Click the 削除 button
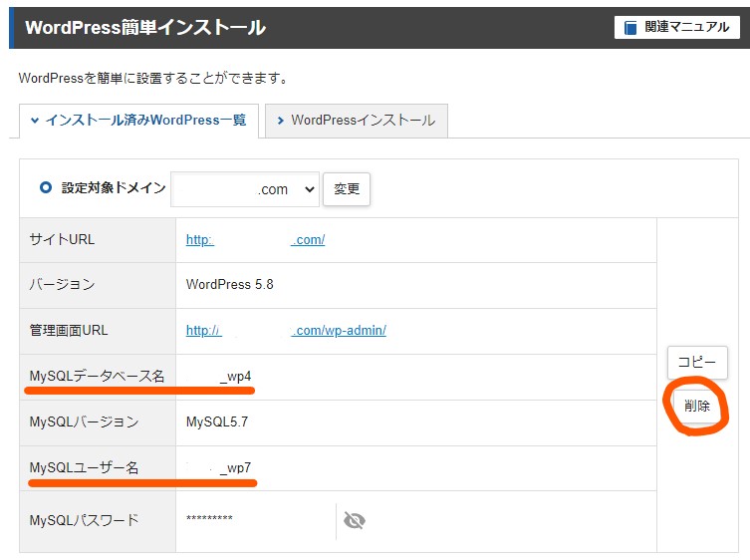 click(x=697, y=406)
